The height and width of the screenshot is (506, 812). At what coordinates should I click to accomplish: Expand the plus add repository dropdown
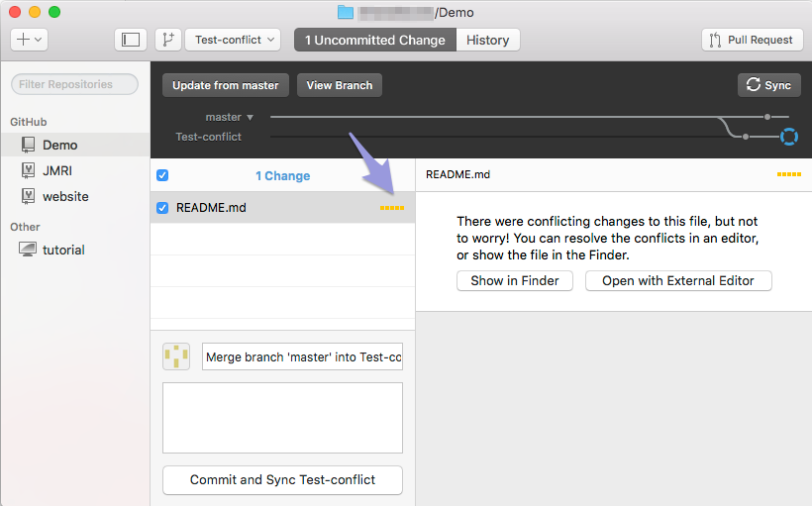coord(29,40)
